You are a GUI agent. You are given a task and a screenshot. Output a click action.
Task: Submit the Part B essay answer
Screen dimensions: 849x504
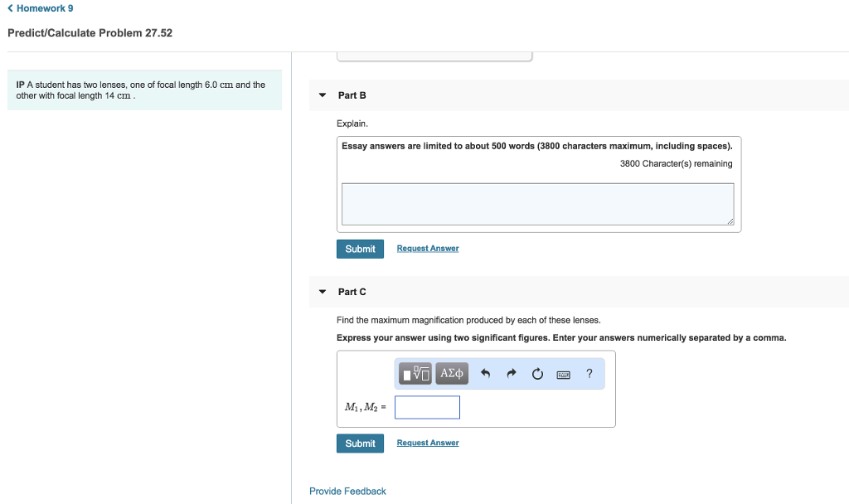[360, 248]
